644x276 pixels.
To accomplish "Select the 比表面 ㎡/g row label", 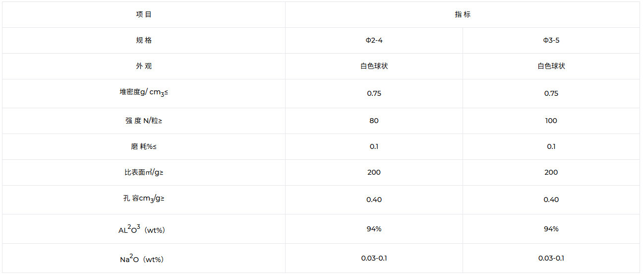I will (x=144, y=172).
